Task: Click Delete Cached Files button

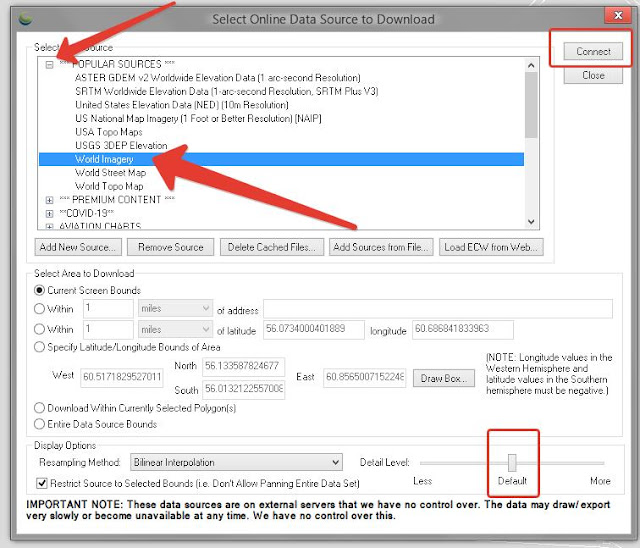Action: tap(272, 247)
